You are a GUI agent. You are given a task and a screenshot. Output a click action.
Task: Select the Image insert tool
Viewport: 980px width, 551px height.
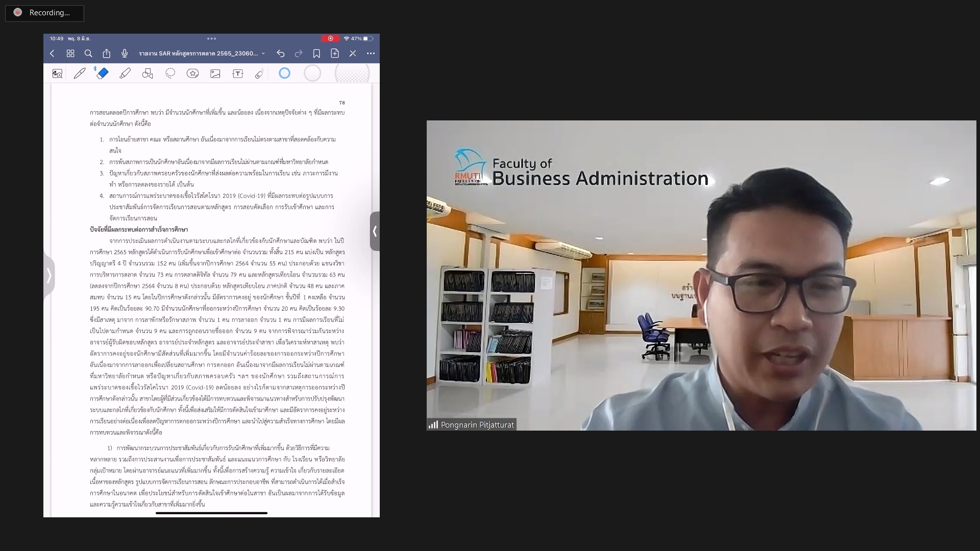tap(215, 73)
